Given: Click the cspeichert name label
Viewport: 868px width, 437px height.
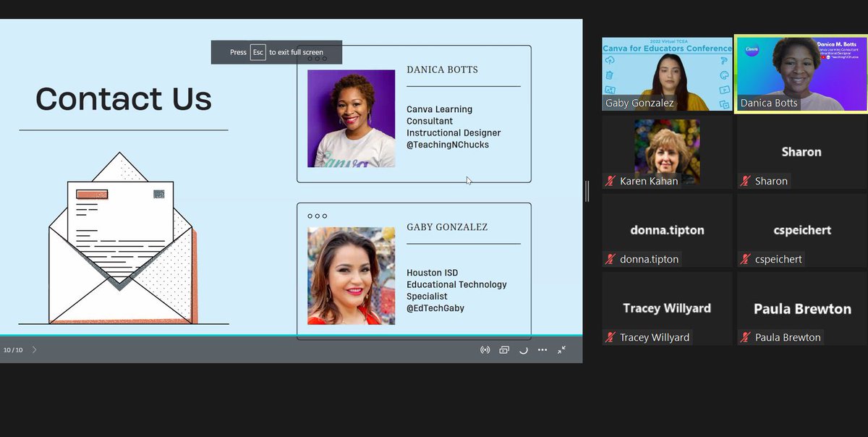Looking at the screenshot, I should [x=778, y=259].
